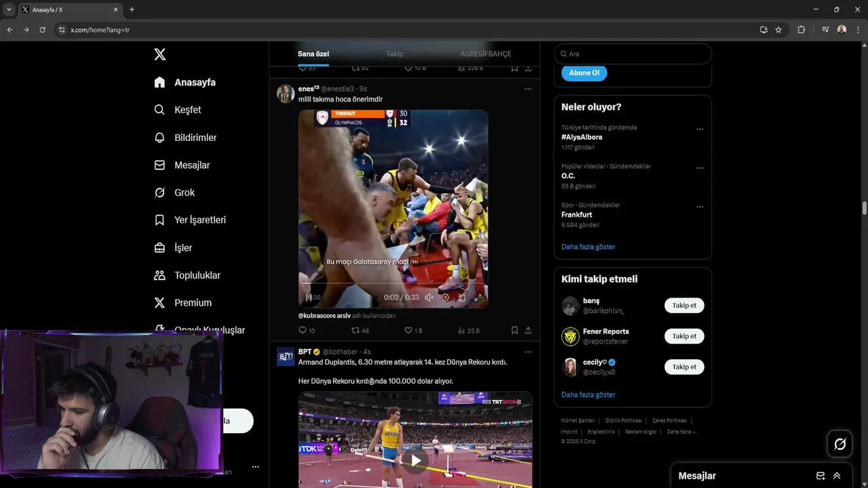Click the basketball video progress bar

(x=393, y=285)
